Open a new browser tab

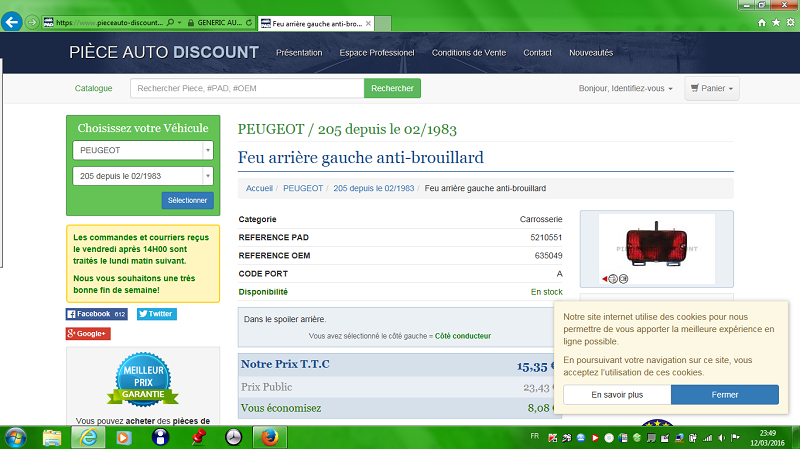coord(383,23)
